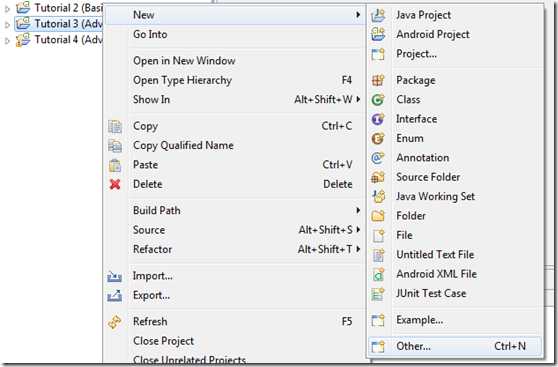Image resolution: width=558 pixels, height=367 pixels.
Task: Click the Android Project icon
Action: click(378, 35)
